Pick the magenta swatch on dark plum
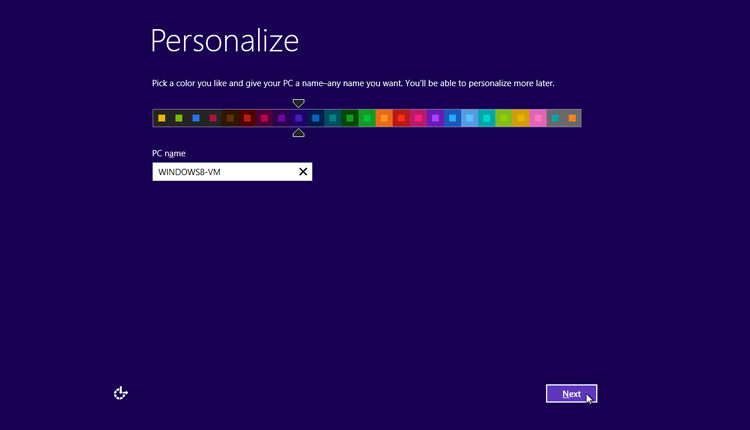The image size is (750, 430). tap(265, 118)
